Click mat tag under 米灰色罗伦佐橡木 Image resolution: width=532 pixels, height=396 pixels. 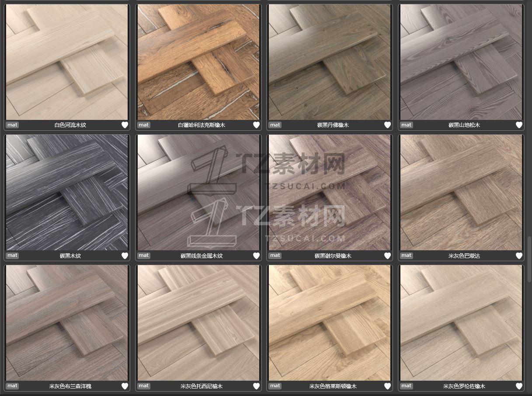pyautogui.click(x=407, y=385)
